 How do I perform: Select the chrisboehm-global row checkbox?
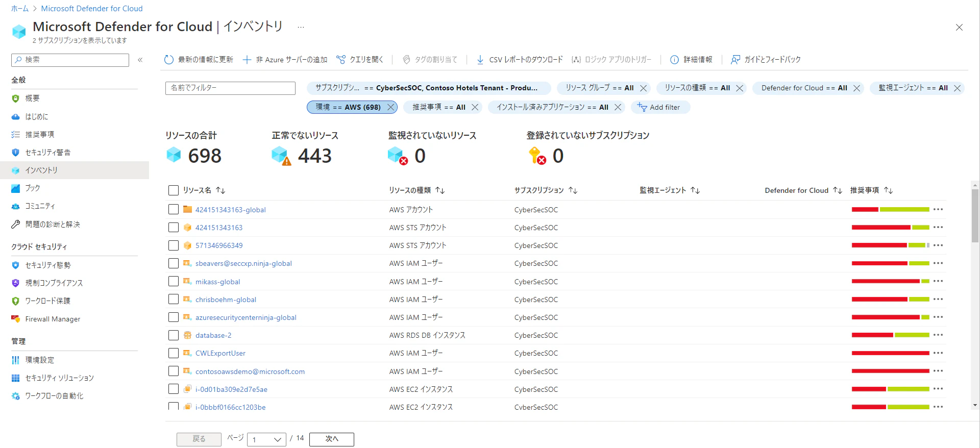click(x=174, y=300)
